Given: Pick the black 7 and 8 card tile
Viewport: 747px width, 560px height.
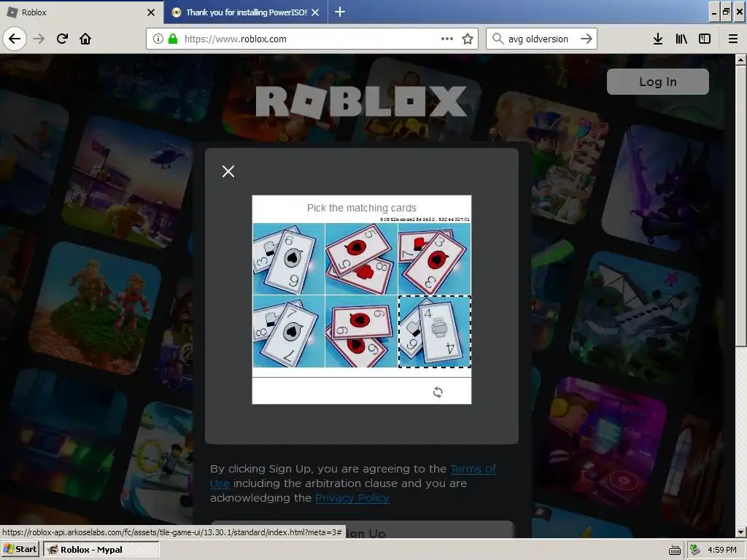Looking at the screenshot, I should 288,332.
